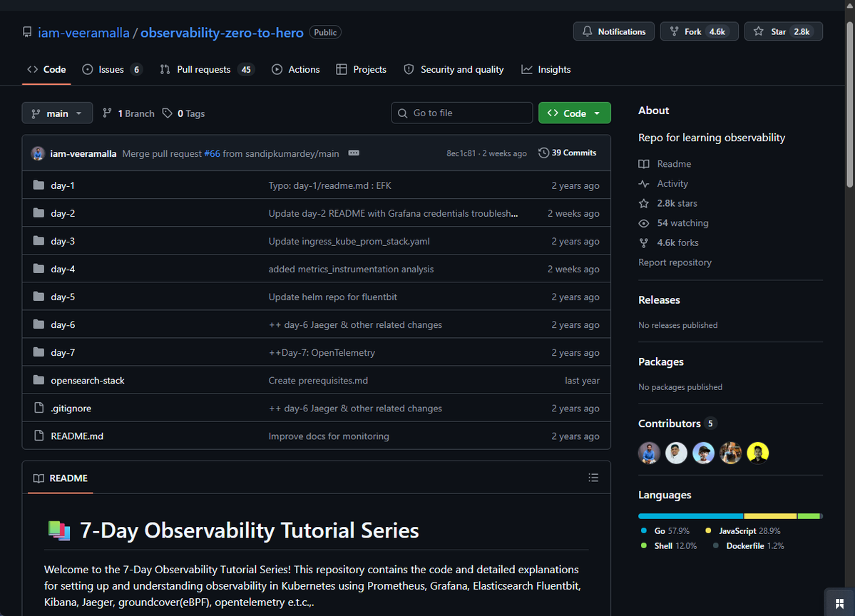This screenshot has height=616, width=855.
Task: Open the Releases heading link
Action: pyautogui.click(x=659, y=300)
